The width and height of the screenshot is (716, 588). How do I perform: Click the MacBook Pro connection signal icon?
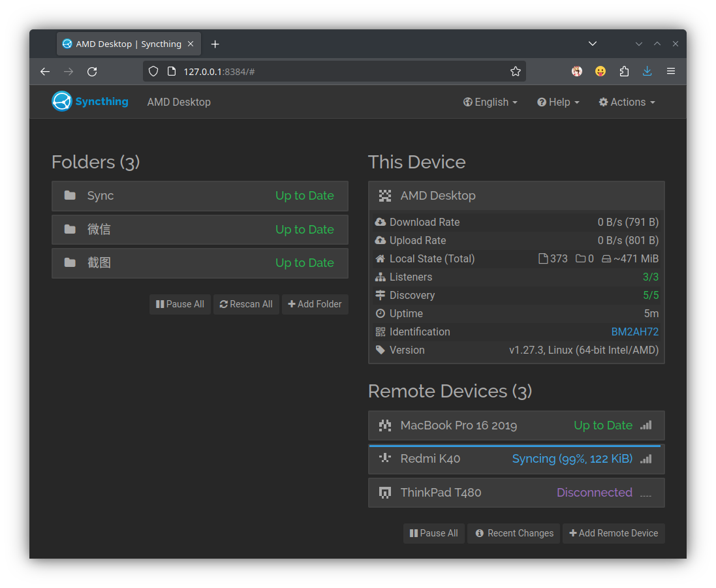tap(646, 426)
